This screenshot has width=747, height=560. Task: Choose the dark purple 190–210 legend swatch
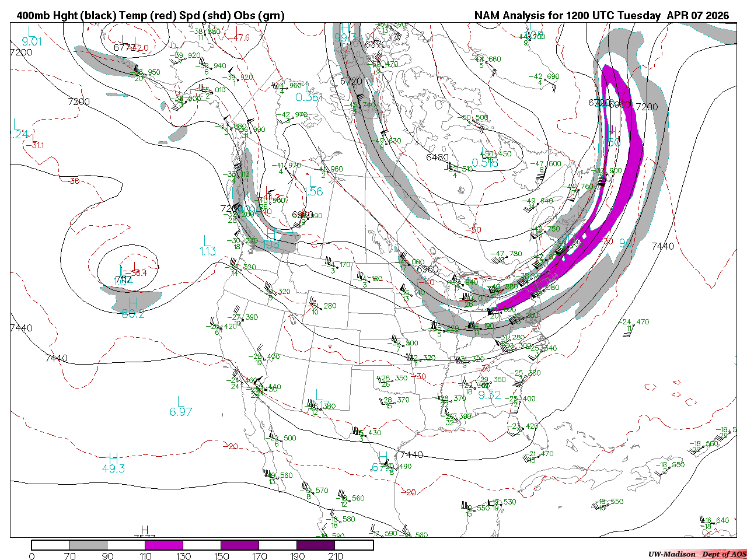point(316,545)
